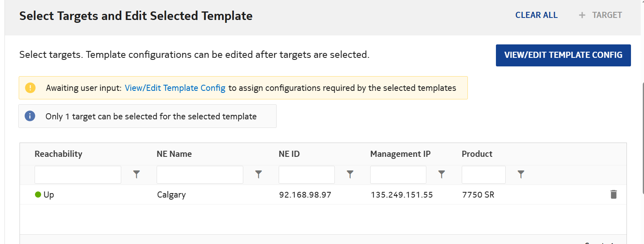Viewport: 644px width, 244px height.
Task: Open VIEW/EDIT TEMPLATE CONFIG button
Action: (x=563, y=55)
